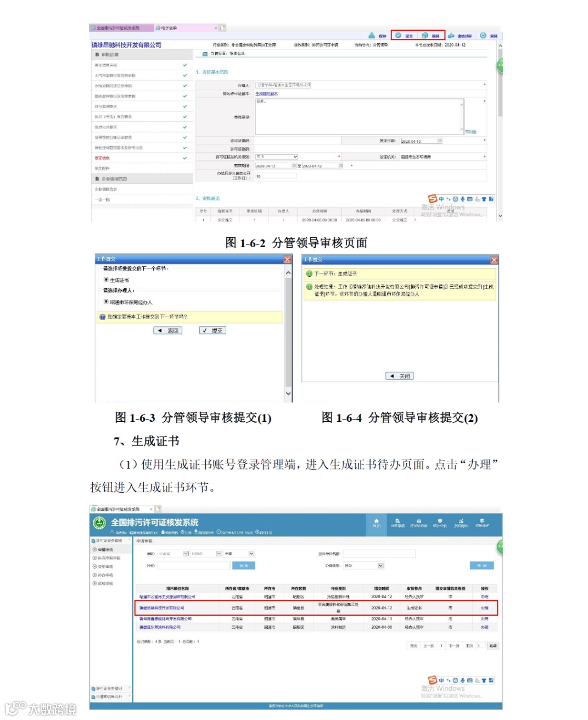Open 许可证档案 icon in system header
The image size is (588, 720).
click(419, 523)
